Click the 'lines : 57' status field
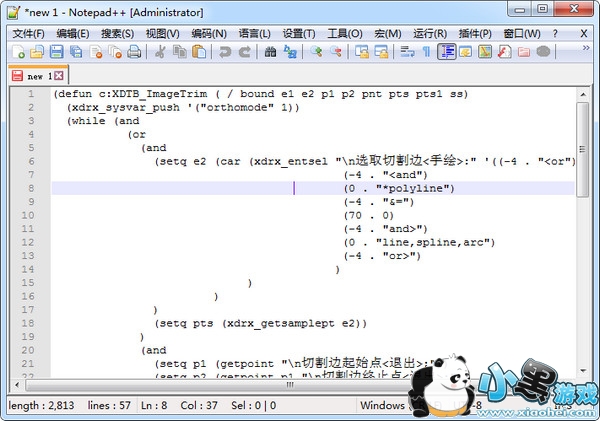600x421 pixels. [x=109, y=405]
